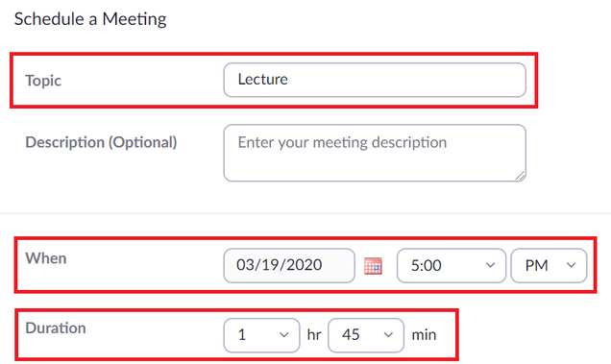611x364 pixels.
Task: Expand the AM/PM selector showing PM
Action: tap(549, 265)
